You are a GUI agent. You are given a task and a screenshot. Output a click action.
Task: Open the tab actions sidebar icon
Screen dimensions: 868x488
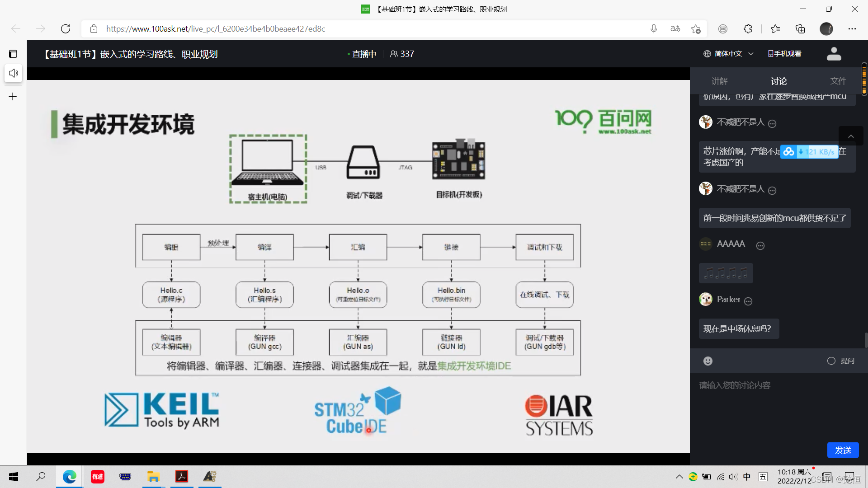13,54
